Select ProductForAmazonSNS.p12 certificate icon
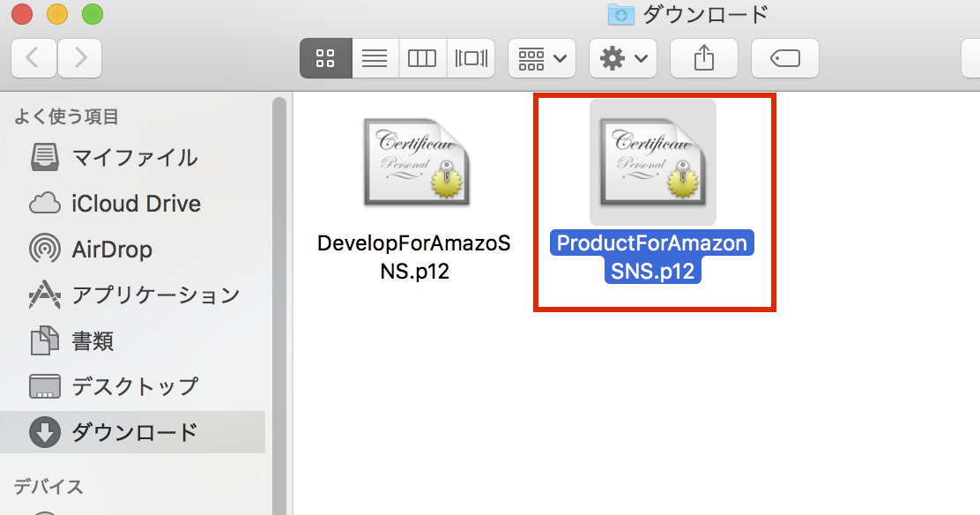Viewport: 980px width, 515px height. [652, 162]
